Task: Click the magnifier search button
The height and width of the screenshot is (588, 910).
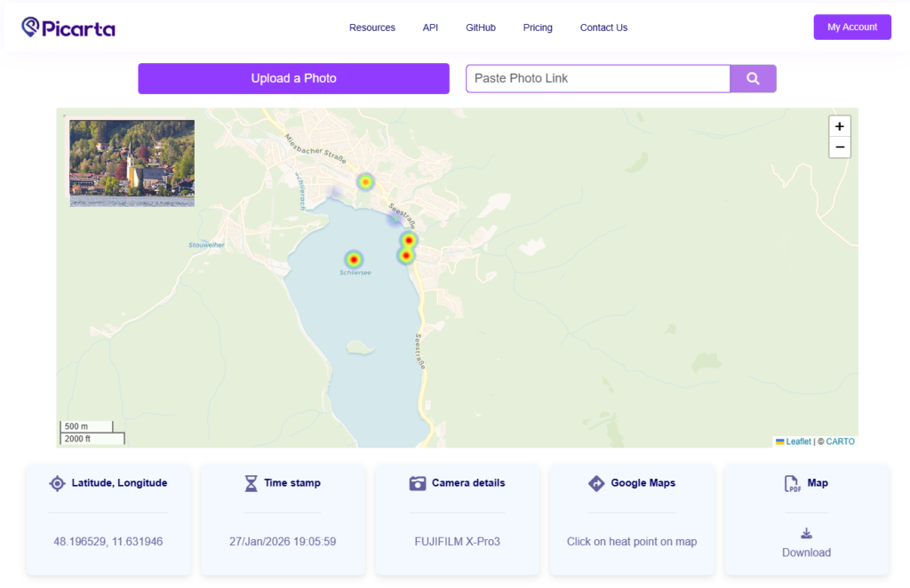Action: pyautogui.click(x=753, y=78)
